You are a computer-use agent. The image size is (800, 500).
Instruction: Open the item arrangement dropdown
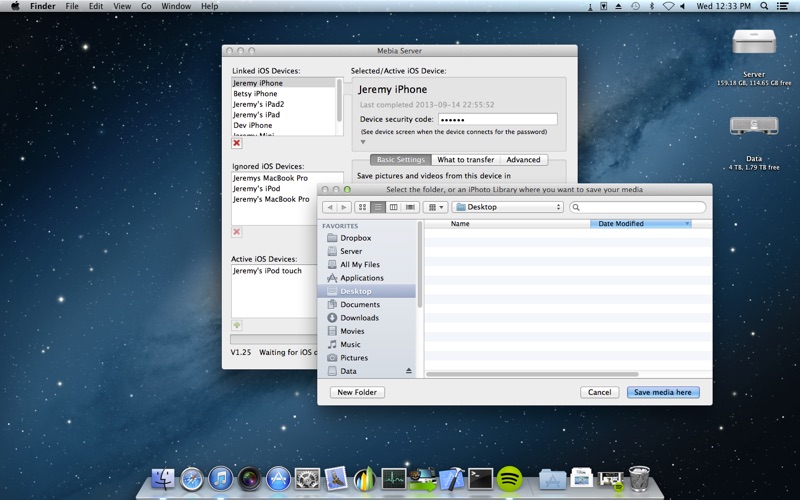click(x=435, y=207)
